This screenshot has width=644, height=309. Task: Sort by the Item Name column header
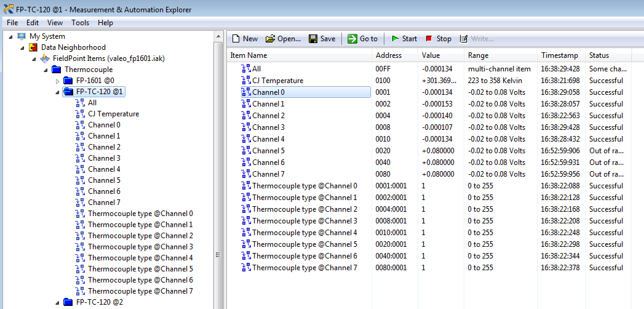tap(300, 55)
